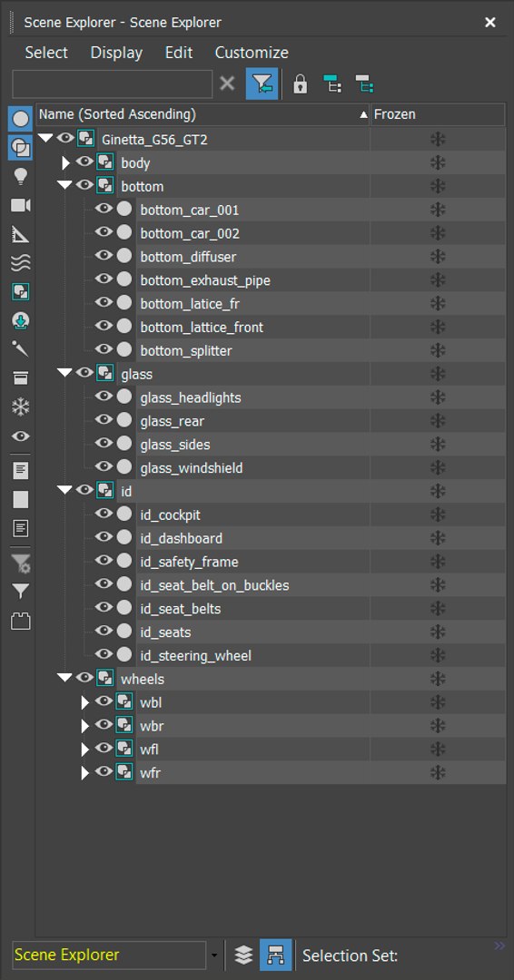Toggle the Display Lights filter icon
514x980 pixels.
(x=21, y=177)
